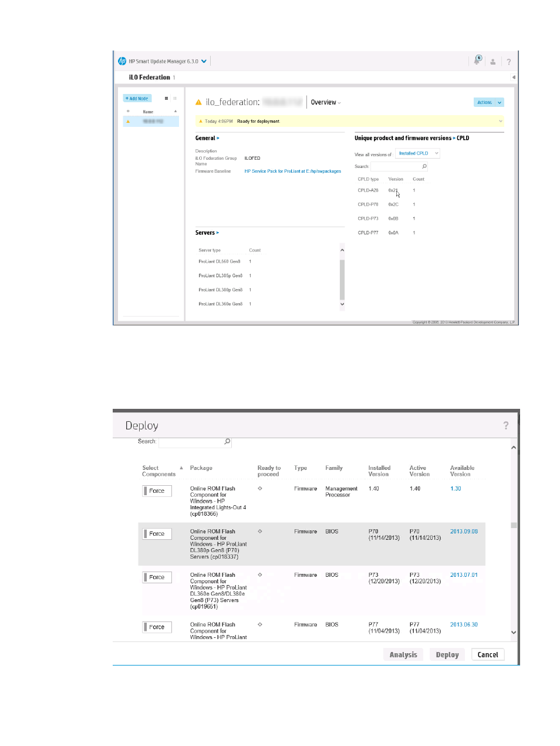
Task: Open the General section link
Action: pos(207,138)
